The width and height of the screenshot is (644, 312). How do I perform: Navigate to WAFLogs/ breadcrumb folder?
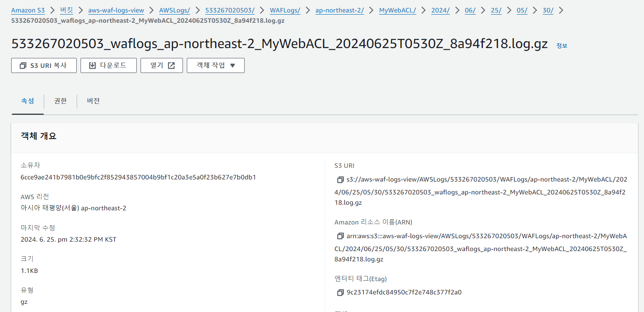[x=285, y=10]
